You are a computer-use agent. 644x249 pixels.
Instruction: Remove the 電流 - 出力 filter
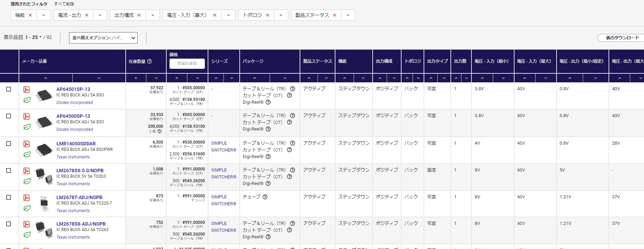[87, 15]
